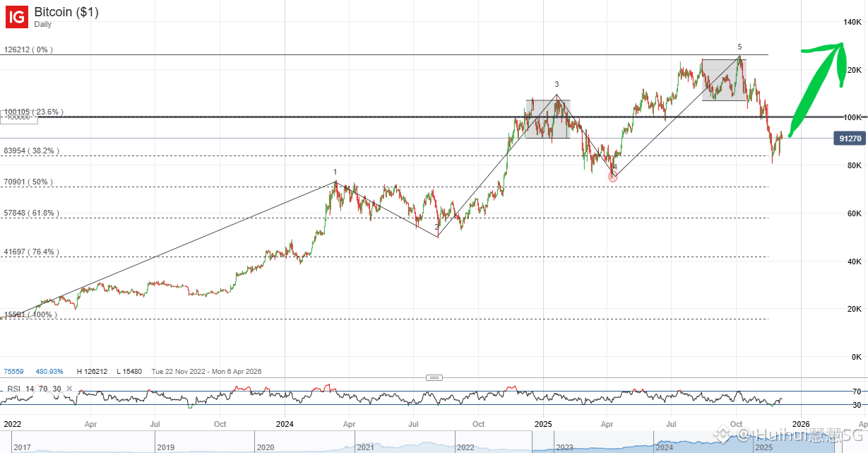The width and height of the screenshot is (868, 453).
Task: Remove the RSI indicator with its X
Action: [x=70, y=389]
